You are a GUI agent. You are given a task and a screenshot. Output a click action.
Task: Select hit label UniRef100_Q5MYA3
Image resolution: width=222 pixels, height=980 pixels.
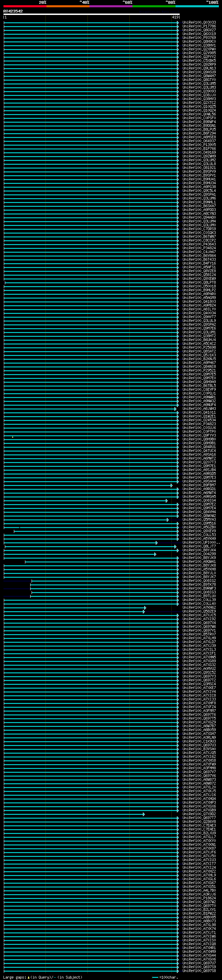pos(199,519)
